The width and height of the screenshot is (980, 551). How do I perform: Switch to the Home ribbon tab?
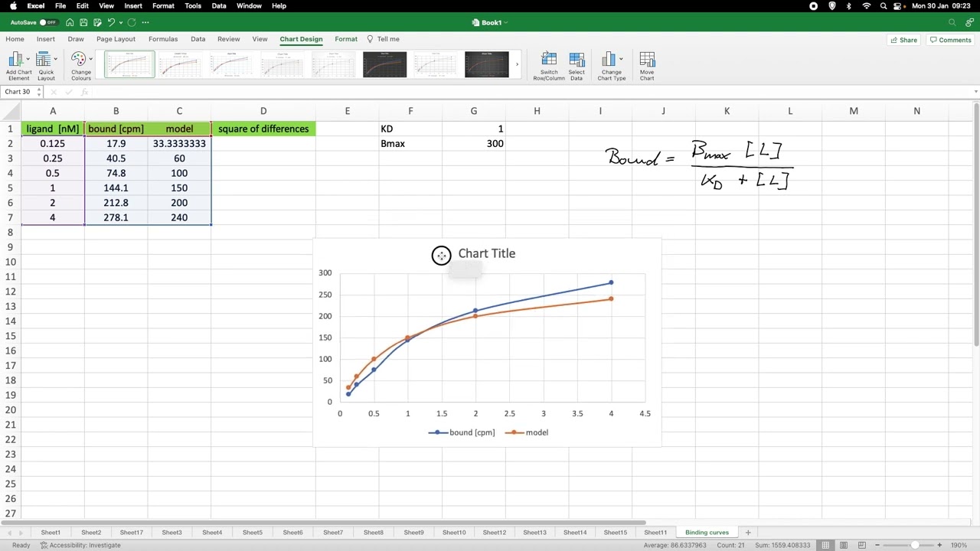(x=15, y=39)
